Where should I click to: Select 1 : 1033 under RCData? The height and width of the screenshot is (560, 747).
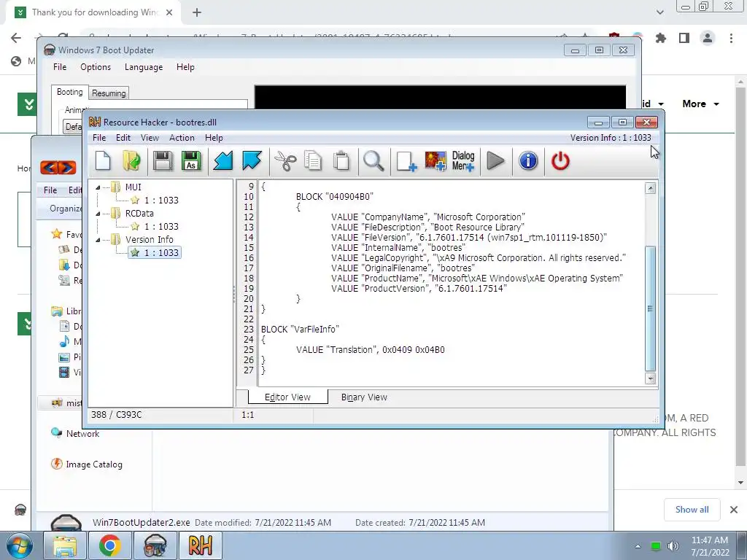click(x=155, y=227)
